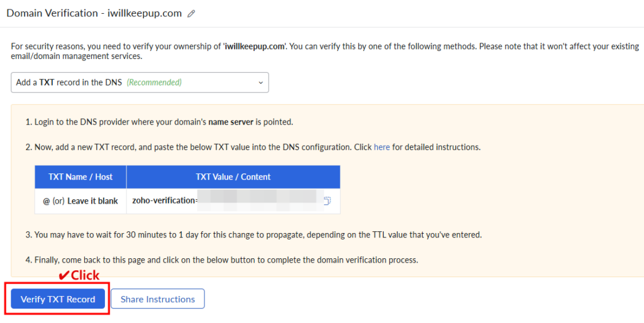
Task: Click the pencil edit icon beside domain title
Action: [191, 14]
